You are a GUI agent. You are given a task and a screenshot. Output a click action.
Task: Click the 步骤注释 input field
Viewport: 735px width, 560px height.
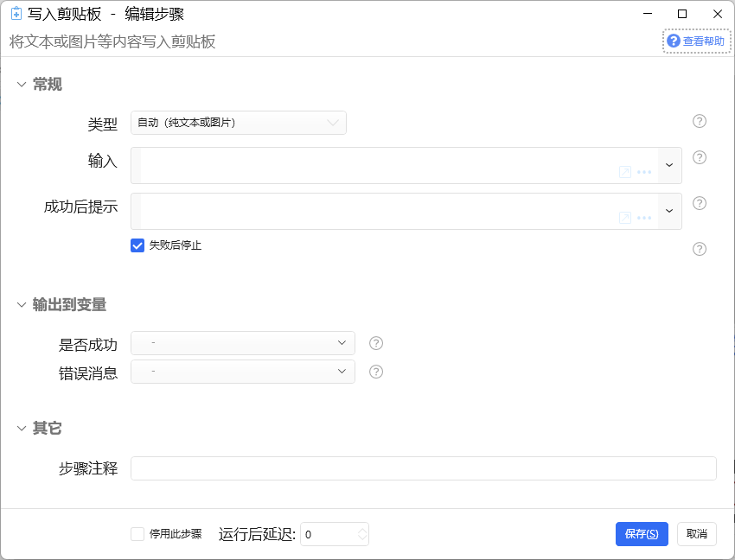click(424, 468)
